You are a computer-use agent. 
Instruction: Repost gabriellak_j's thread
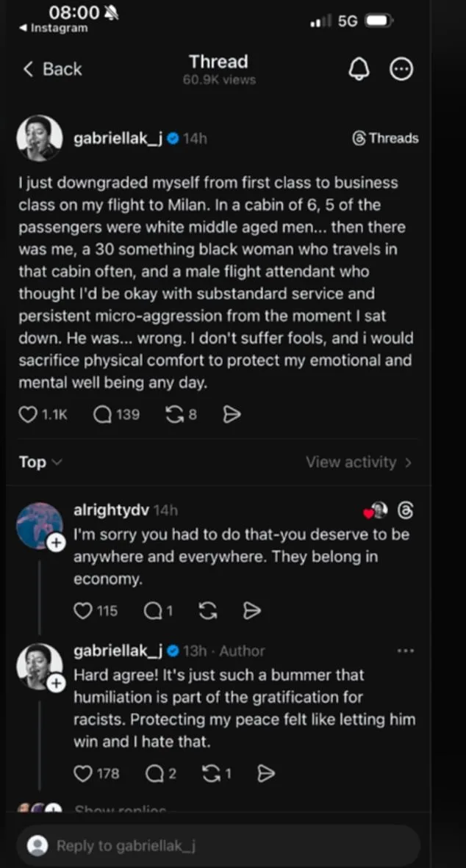pos(175,414)
